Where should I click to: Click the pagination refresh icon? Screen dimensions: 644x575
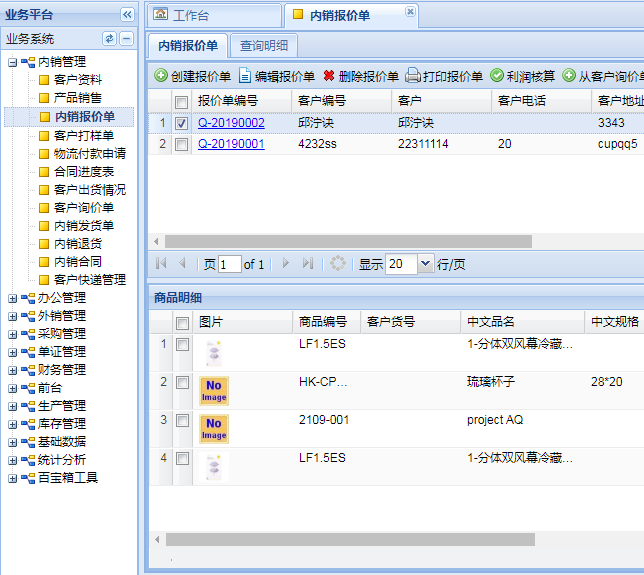338,264
